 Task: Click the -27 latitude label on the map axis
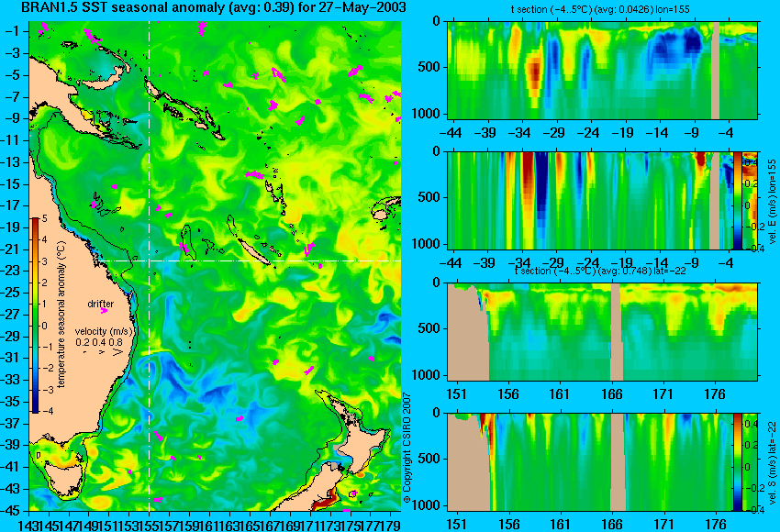(x=14, y=315)
